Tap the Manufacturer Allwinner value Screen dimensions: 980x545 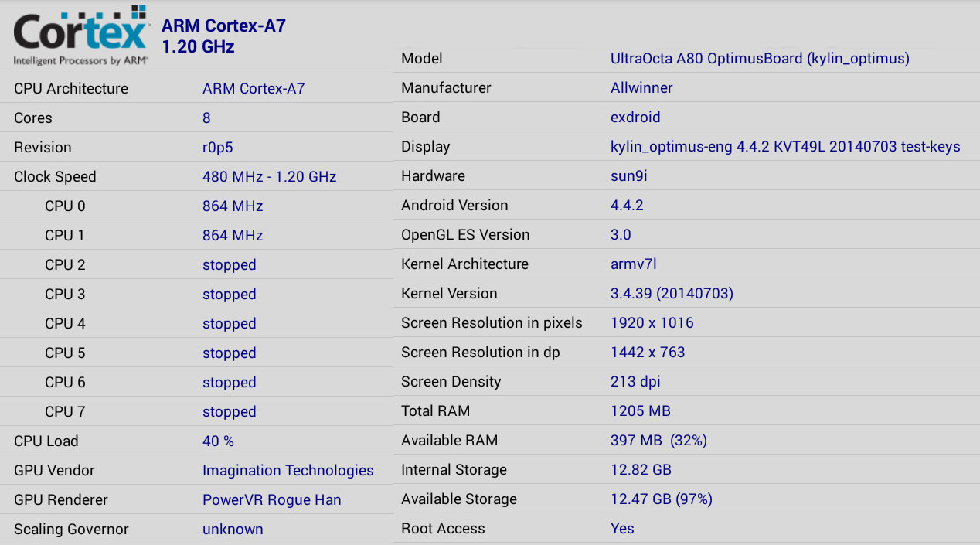(x=641, y=87)
